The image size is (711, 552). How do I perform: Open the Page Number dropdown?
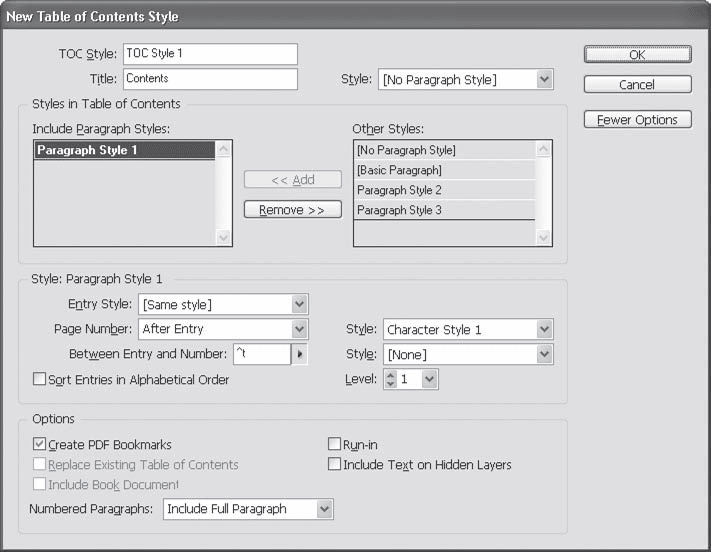tap(299, 329)
